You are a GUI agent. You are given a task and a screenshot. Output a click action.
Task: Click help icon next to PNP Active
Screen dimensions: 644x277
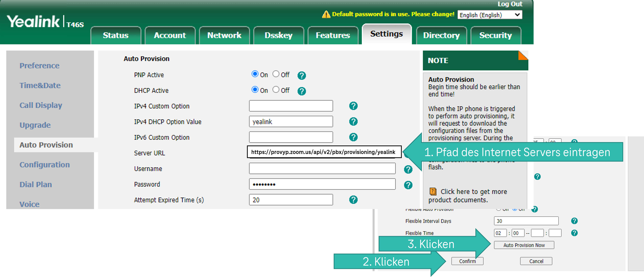(301, 75)
